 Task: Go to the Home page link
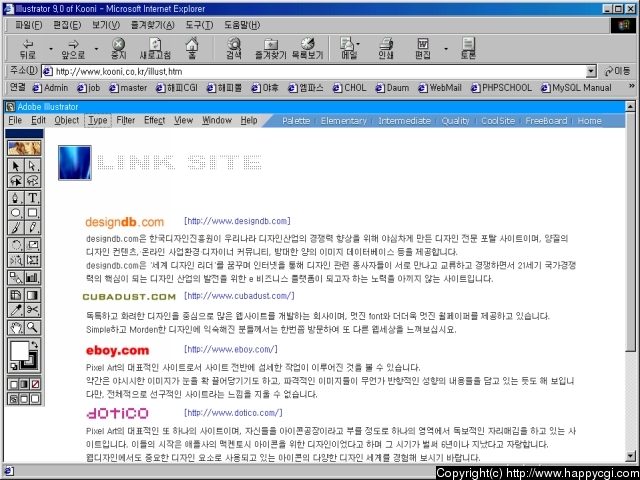tap(589, 121)
